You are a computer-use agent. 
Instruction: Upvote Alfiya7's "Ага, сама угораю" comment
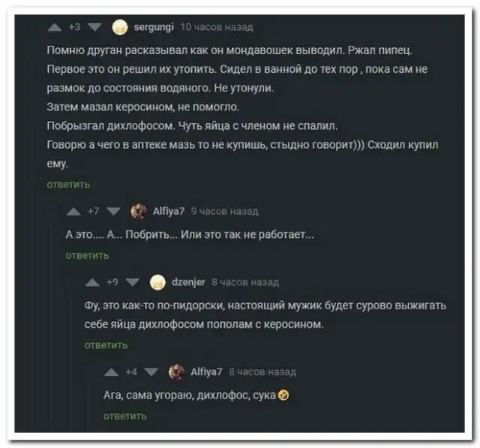coord(110,371)
